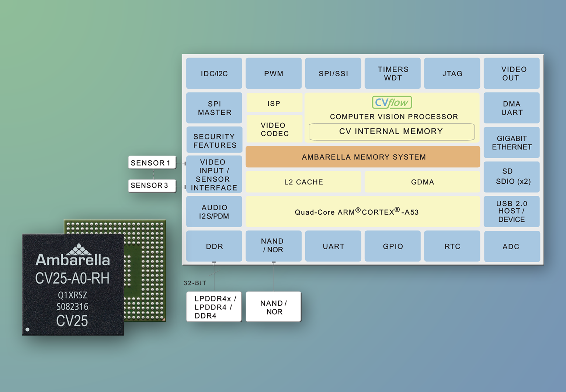Select the PWM block

click(x=274, y=73)
